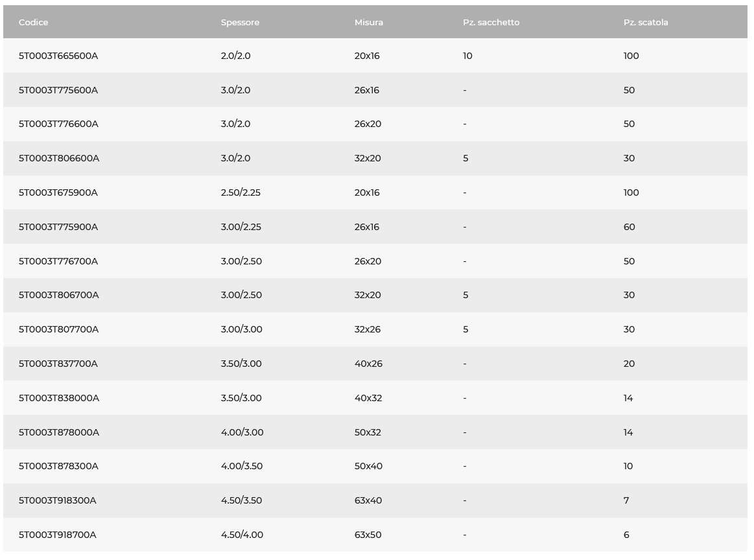Click the Pz. sacchetto column header
754x560 pixels.
tap(491, 22)
